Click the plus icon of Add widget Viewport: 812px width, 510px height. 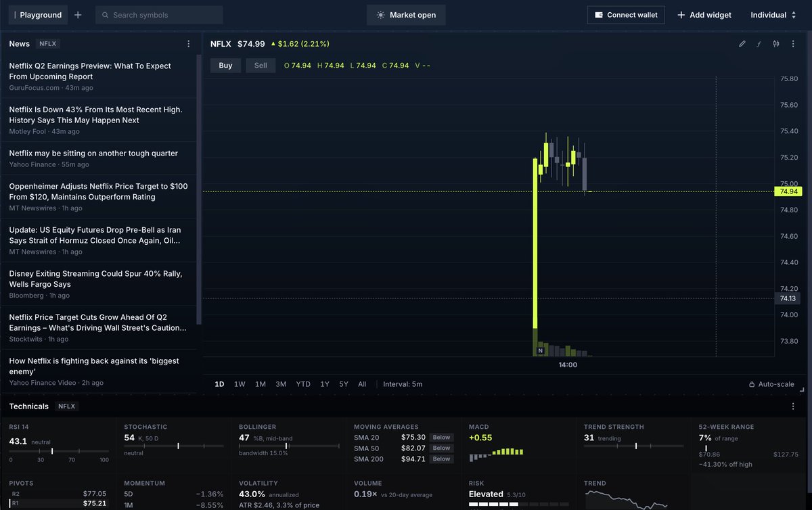(x=681, y=15)
